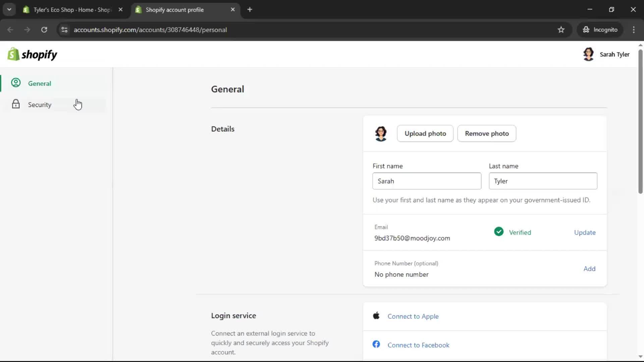Go forward in browser history
644x362 pixels.
(27, 29)
